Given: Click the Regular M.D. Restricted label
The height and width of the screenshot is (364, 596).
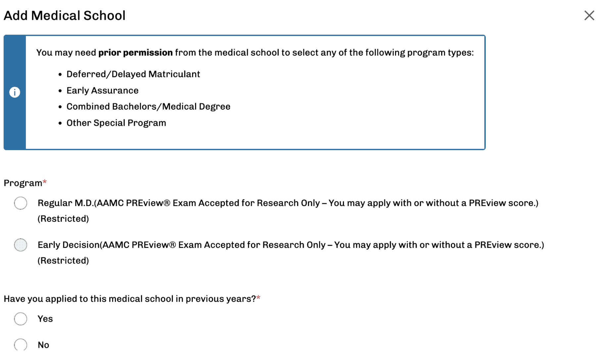Looking at the screenshot, I should click(64, 218).
